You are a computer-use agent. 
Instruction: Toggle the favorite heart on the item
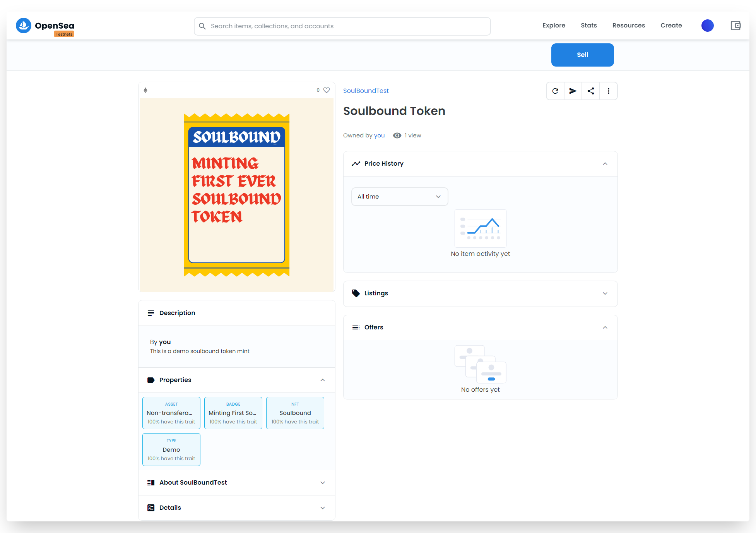point(327,90)
